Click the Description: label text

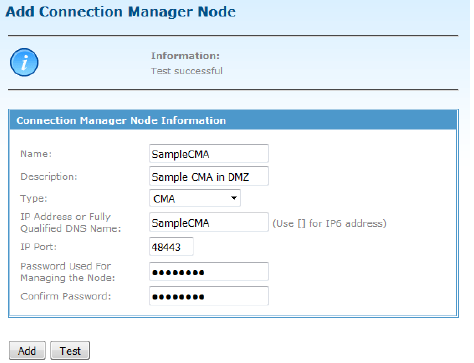[49, 177]
